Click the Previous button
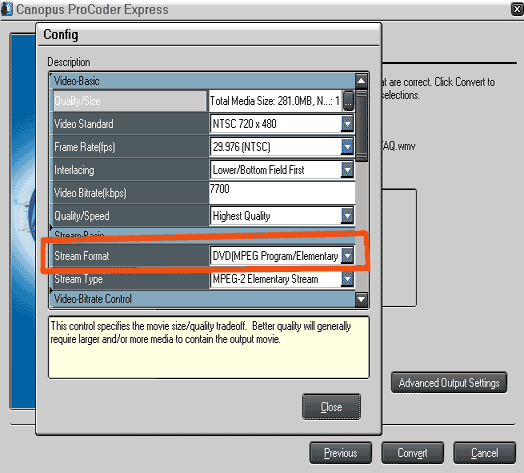The height and width of the screenshot is (473, 524). [x=341, y=453]
